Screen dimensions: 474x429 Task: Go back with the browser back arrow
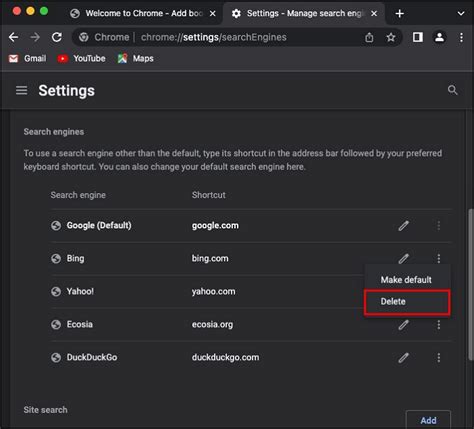(13, 37)
